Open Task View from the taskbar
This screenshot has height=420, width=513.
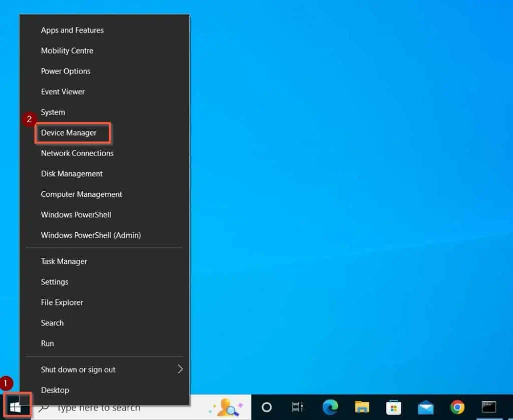[298, 407]
